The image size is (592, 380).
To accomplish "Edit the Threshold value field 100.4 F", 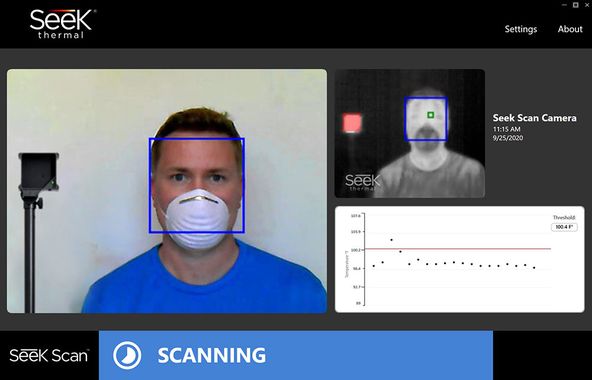I will 564,227.
